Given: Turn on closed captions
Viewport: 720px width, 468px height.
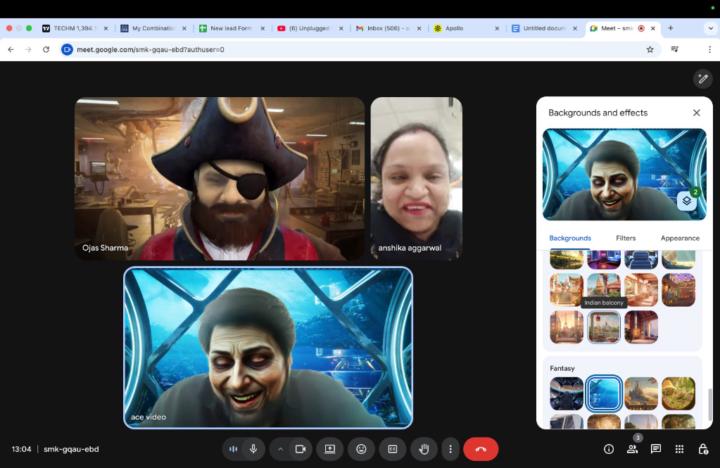Looking at the screenshot, I should (393, 449).
